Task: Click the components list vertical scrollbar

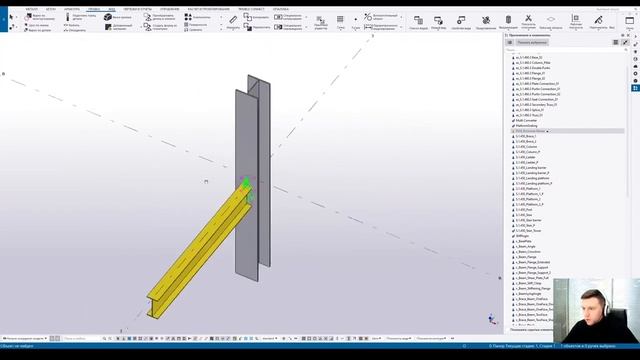Action: click(x=627, y=133)
